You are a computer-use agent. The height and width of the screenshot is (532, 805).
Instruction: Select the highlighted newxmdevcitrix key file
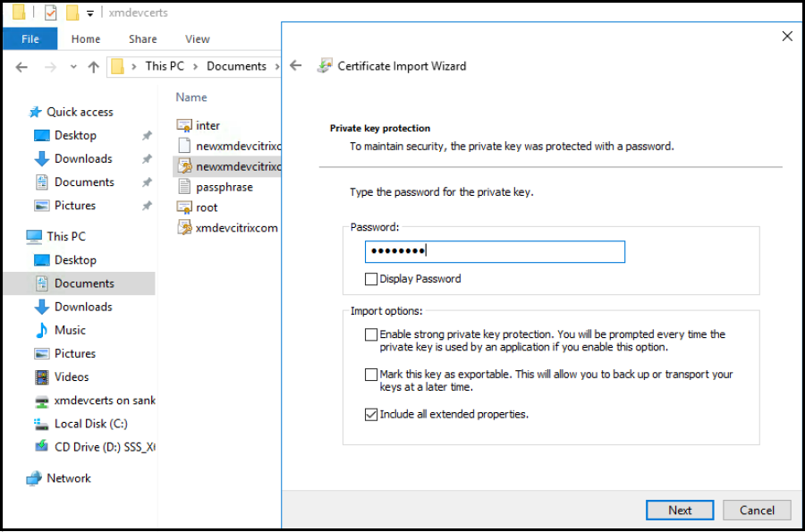tap(228, 166)
